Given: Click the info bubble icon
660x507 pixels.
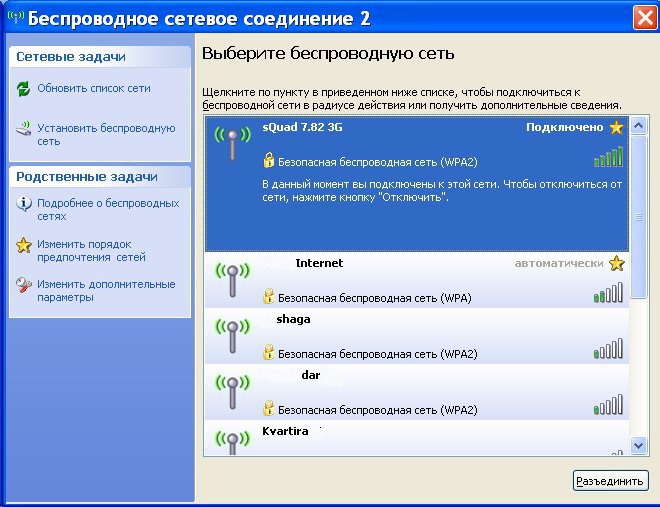Looking at the screenshot, I should pos(24,204).
